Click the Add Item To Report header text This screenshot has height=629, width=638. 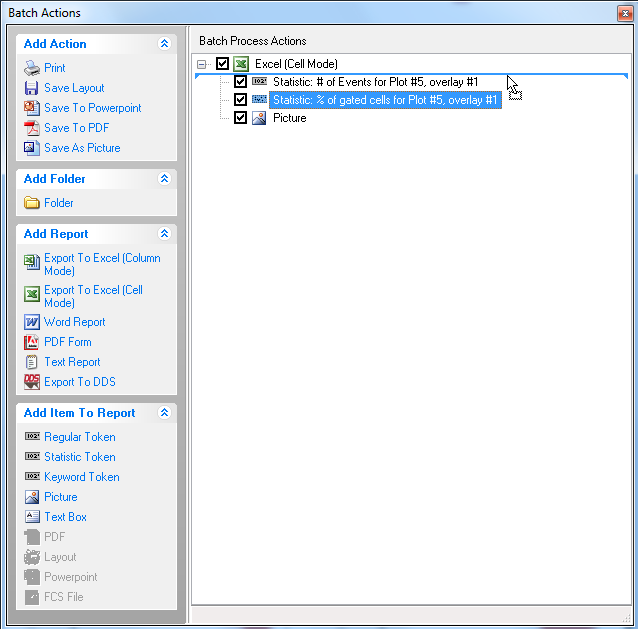(79, 413)
